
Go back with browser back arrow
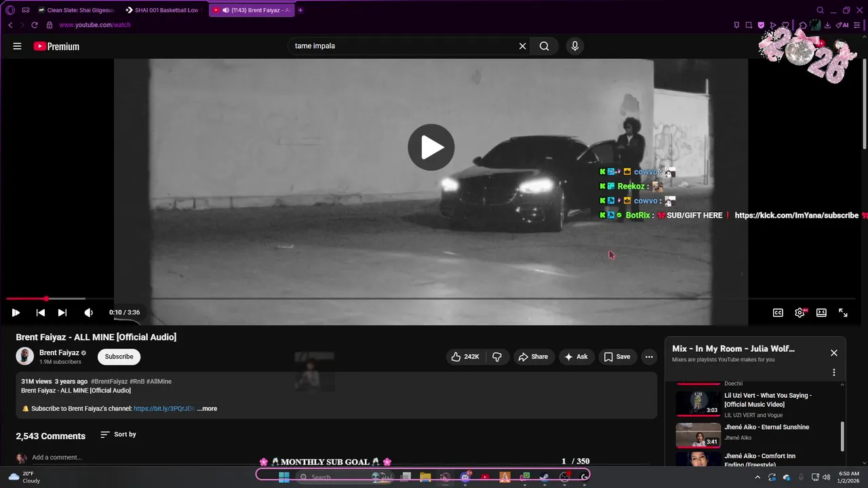[10, 25]
